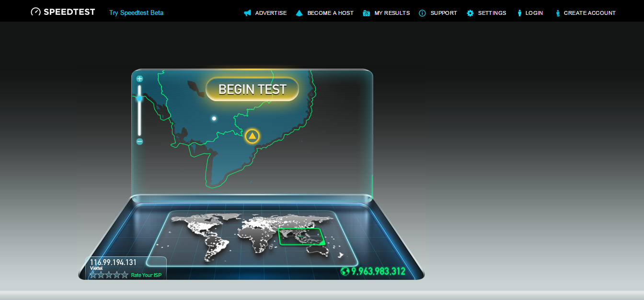Open the ADVERTISE menu item
Image resolution: width=644 pixels, height=300 pixels.
(x=271, y=13)
